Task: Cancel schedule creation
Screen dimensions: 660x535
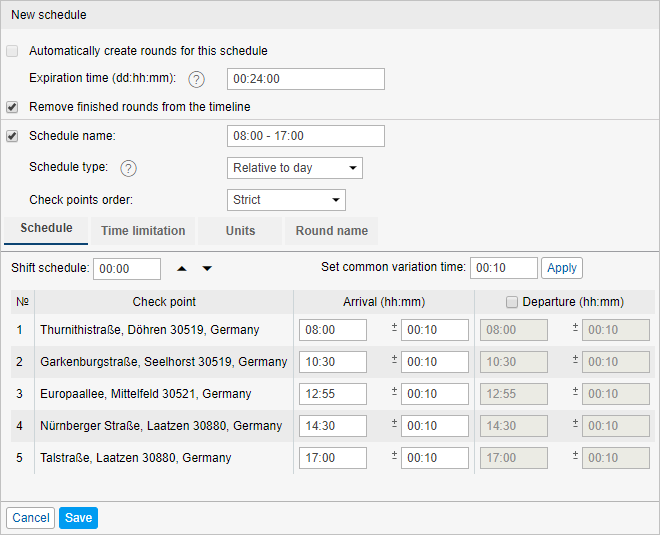Action: point(31,518)
